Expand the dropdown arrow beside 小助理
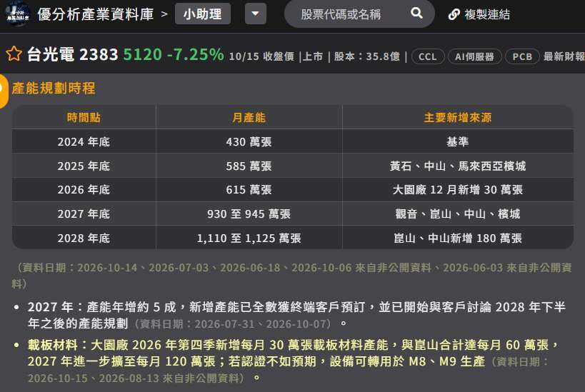 (x=256, y=14)
